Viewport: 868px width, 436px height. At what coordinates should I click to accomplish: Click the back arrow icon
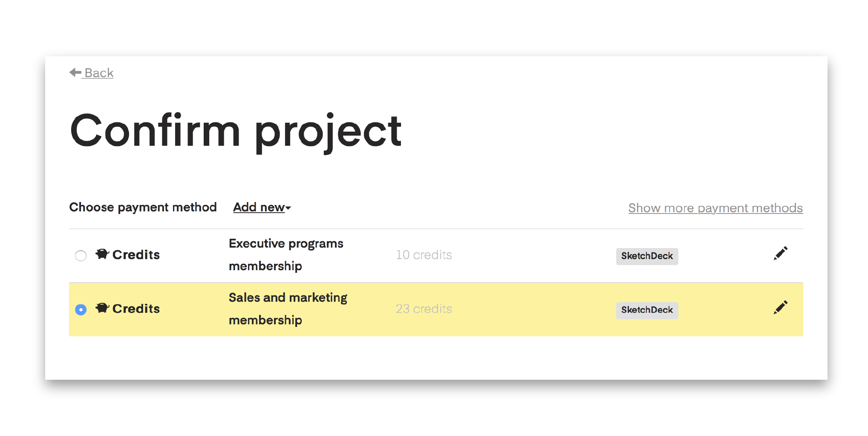(x=75, y=72)
